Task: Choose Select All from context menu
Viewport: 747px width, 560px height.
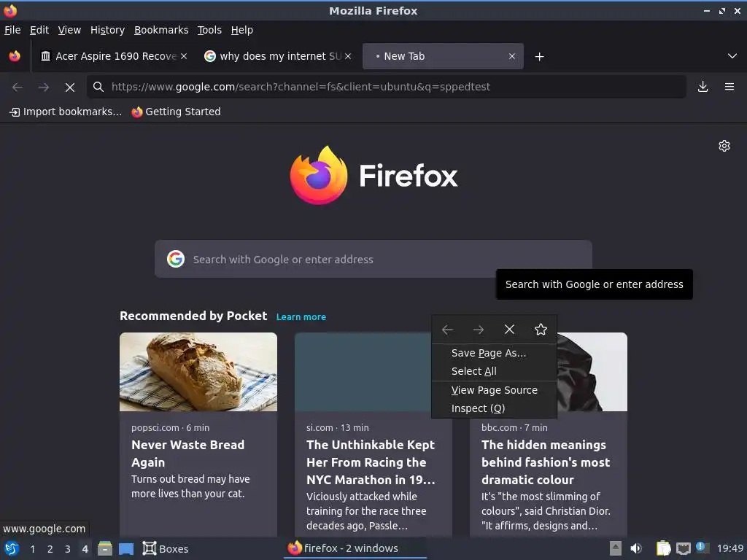Action: coord(494,371)
